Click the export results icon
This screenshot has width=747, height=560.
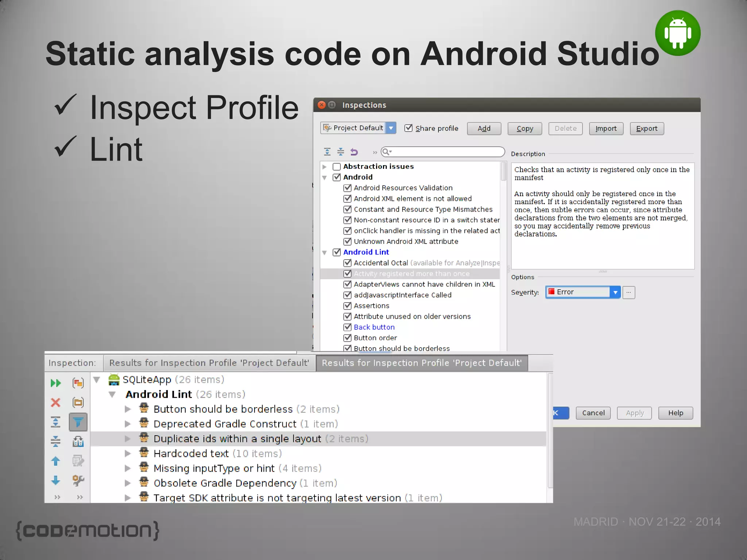[x=78, y=461]
